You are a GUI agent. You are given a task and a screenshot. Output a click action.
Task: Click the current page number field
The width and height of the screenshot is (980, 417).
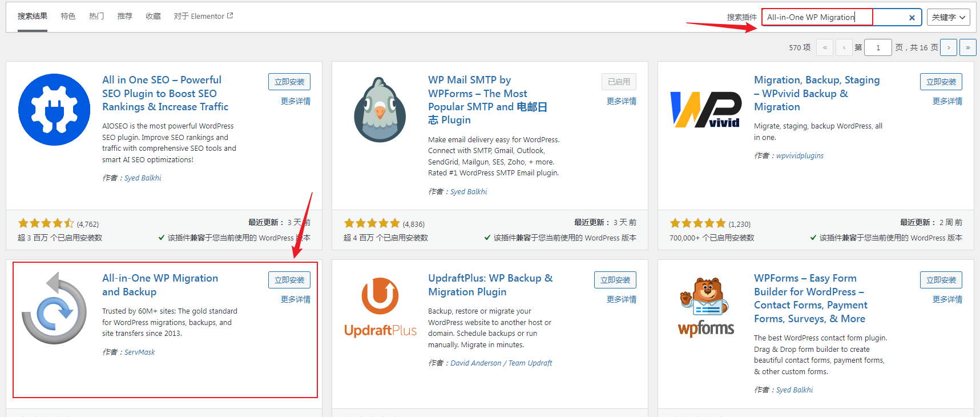pyautogui.click(x=878, y=47)
